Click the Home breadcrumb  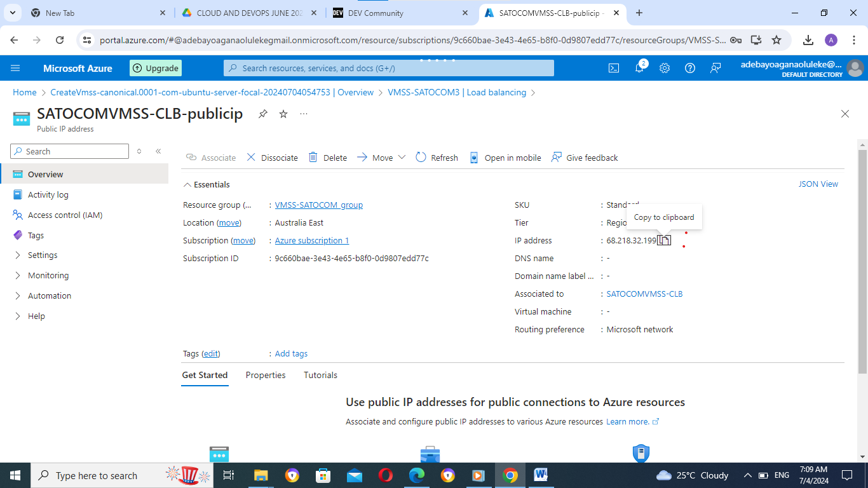point(25,92)
